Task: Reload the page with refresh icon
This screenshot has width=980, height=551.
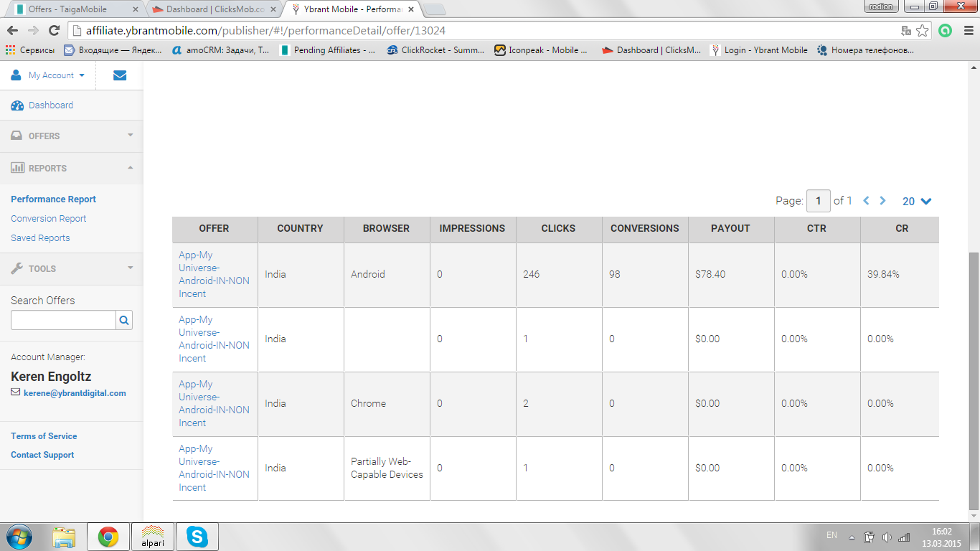Action: pos(54,31)
